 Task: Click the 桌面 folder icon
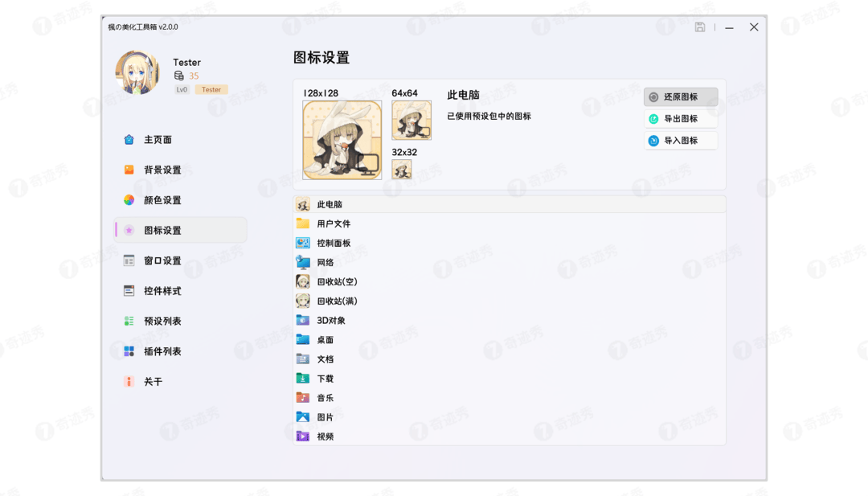[303, 340]
